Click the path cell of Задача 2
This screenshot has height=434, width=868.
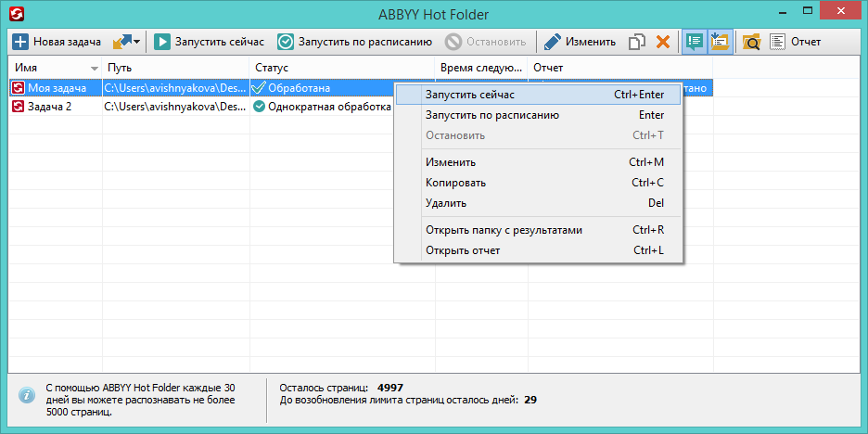click(176, 107)
